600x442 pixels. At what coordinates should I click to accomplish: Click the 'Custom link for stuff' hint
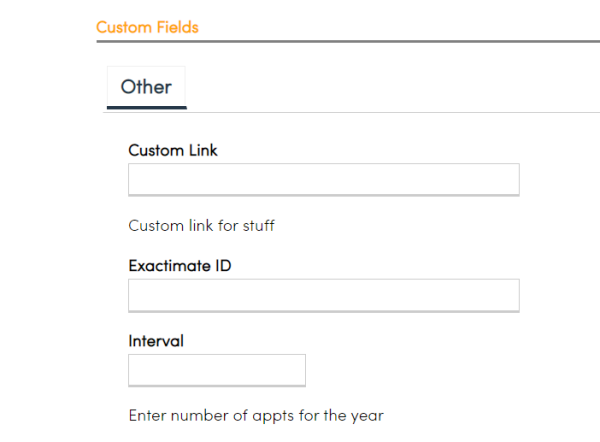pyautogui.click(x=201, y=225)
